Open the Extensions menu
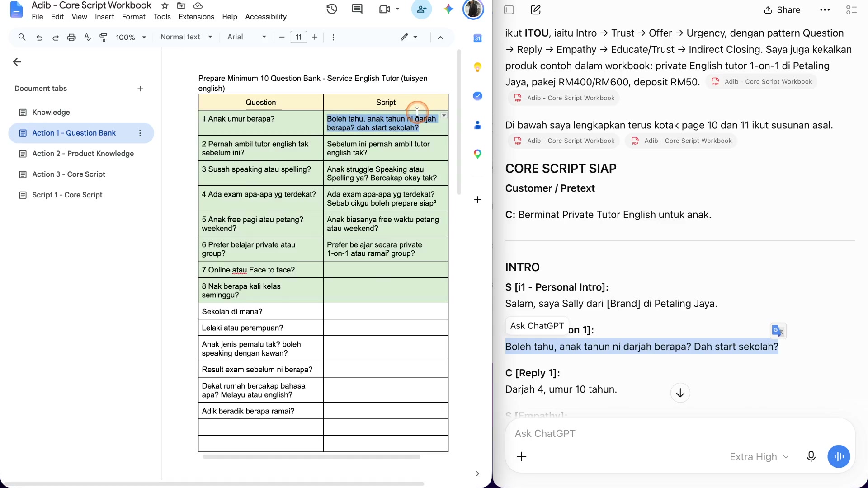 (x=196, y=17)
